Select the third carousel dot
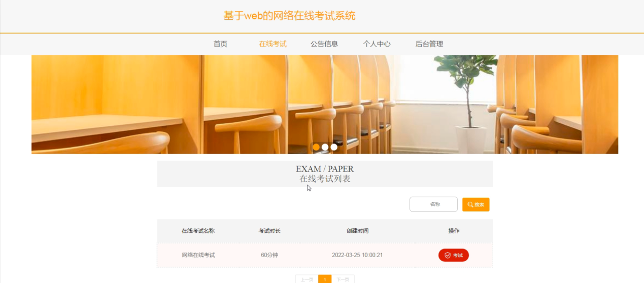 (334, 147)
